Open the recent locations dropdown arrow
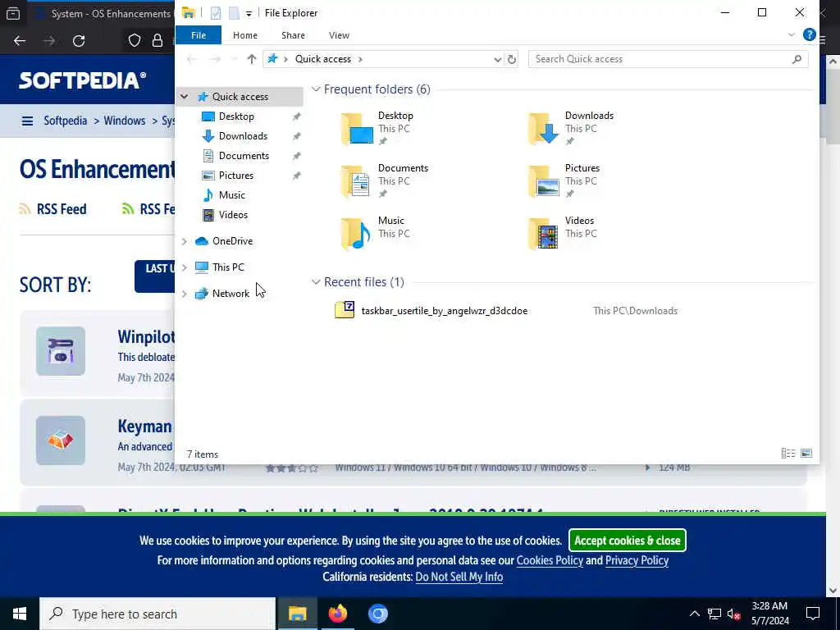 tap(234, 59)
